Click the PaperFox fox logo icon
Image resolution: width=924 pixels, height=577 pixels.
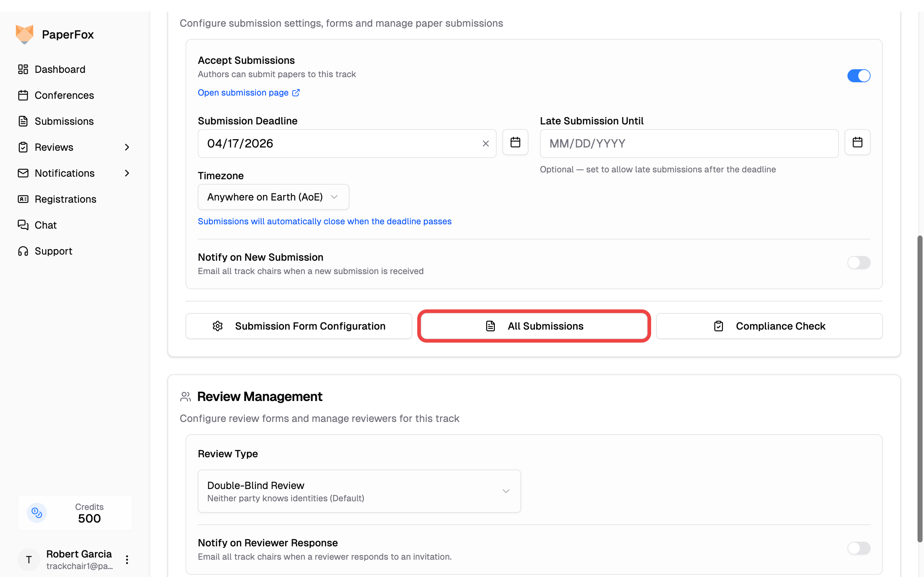click(25, 34)
